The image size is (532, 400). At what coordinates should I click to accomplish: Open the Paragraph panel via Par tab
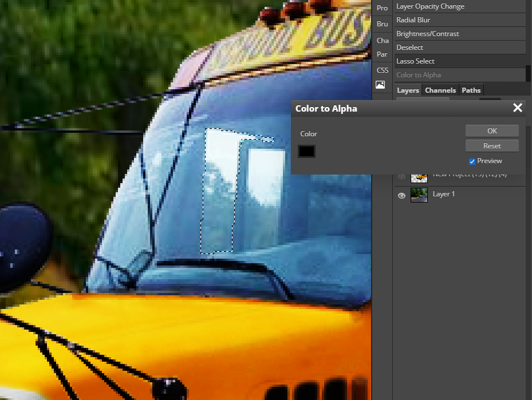[x=381, y=54]
